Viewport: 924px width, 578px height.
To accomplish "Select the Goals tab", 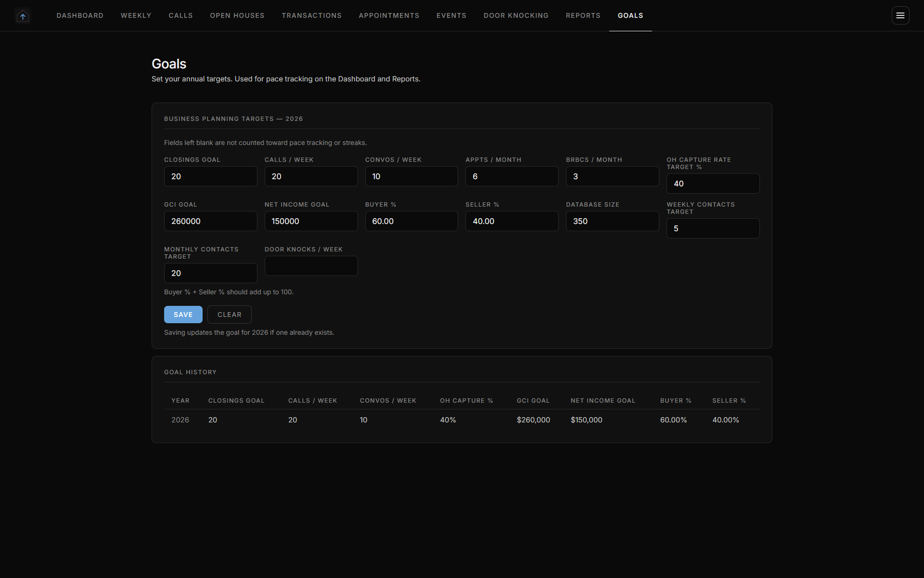I will 630,15.
